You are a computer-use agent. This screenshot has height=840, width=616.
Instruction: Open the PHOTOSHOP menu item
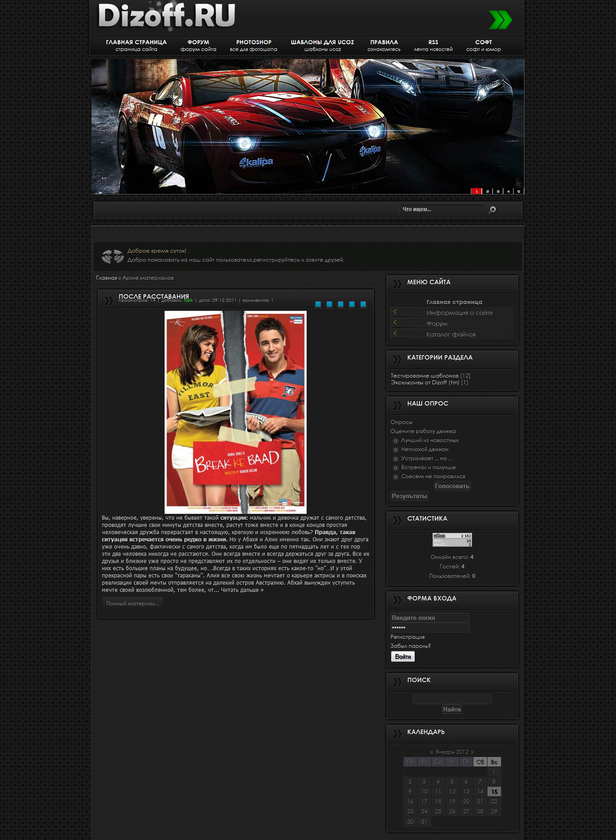[x=253, y=42]
